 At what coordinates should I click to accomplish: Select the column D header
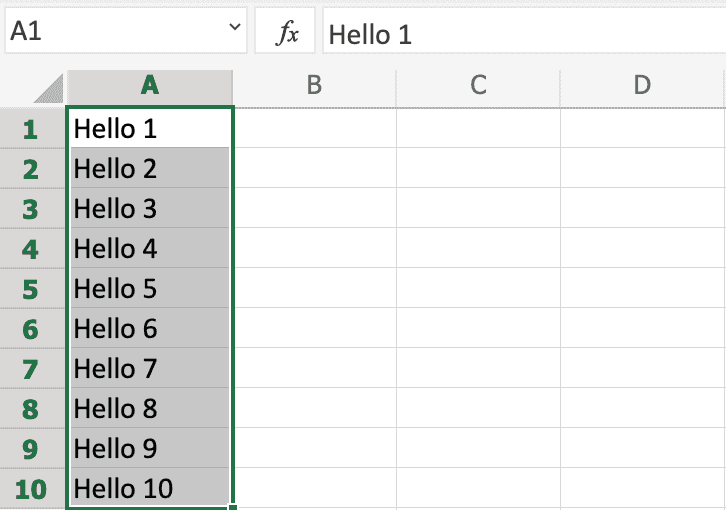642,86
